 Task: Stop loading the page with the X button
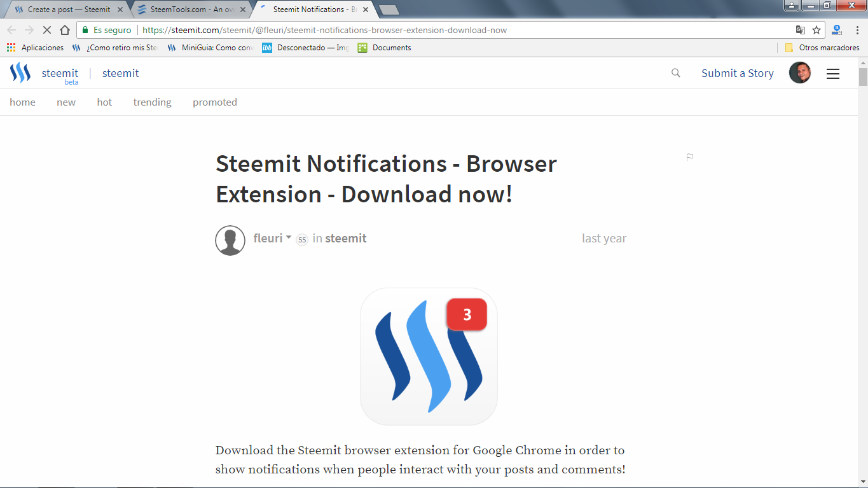coord(47,30)
